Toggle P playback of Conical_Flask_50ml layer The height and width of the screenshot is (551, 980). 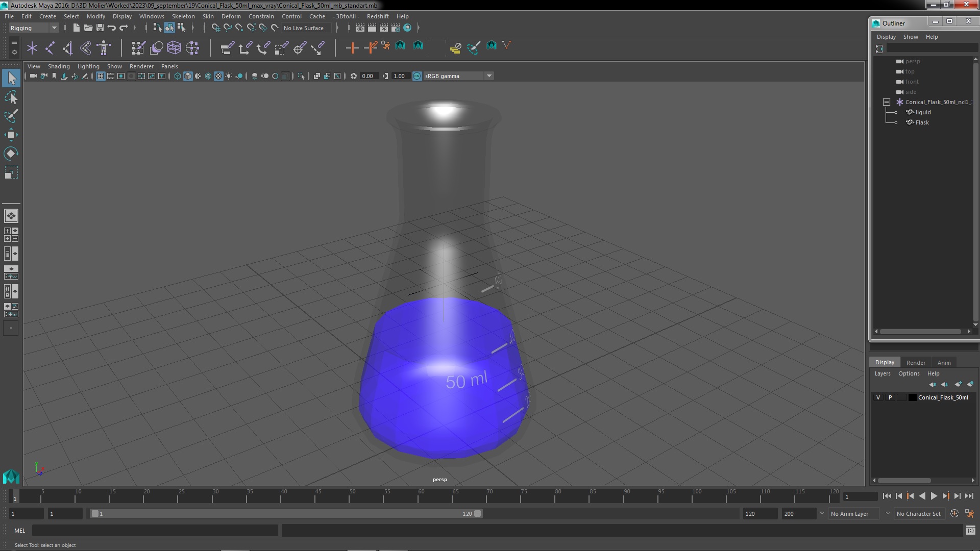coord(890,397)
